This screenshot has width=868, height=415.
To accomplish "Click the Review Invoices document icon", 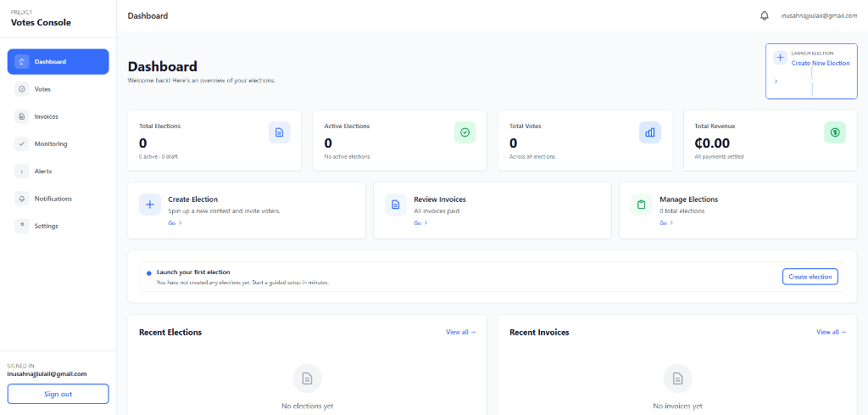I will pos(396,205).
